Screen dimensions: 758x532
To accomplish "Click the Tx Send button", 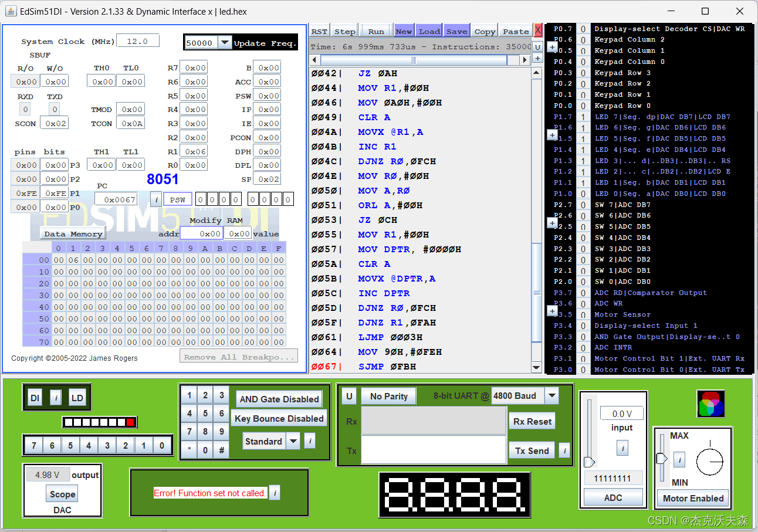I will pos(532,450).
